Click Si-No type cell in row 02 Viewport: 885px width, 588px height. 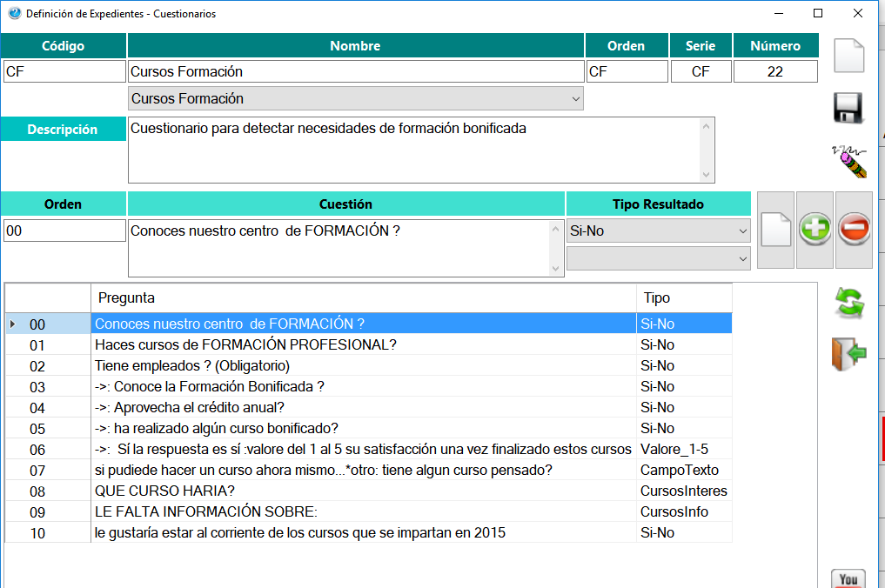tap(684, 365)
